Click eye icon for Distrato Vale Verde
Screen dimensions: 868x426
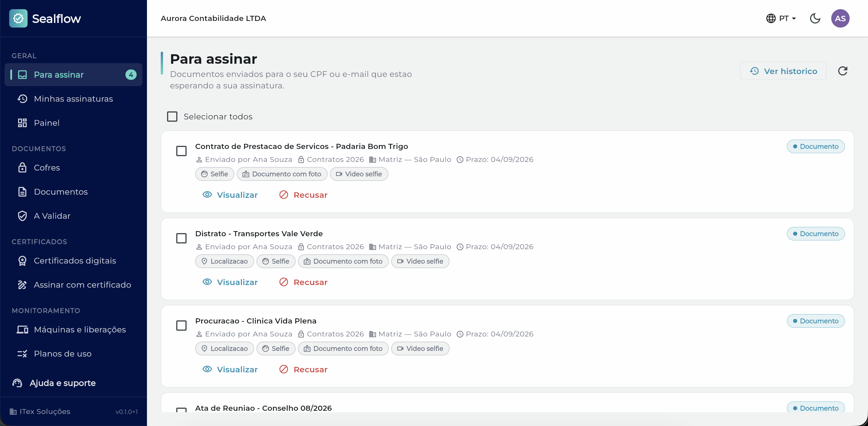pos(207,282)
